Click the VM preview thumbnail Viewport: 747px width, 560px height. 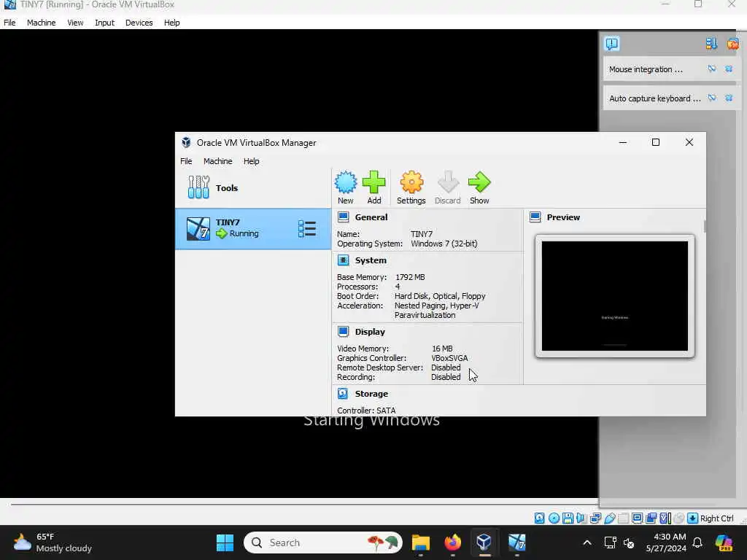tap(614, 296)
